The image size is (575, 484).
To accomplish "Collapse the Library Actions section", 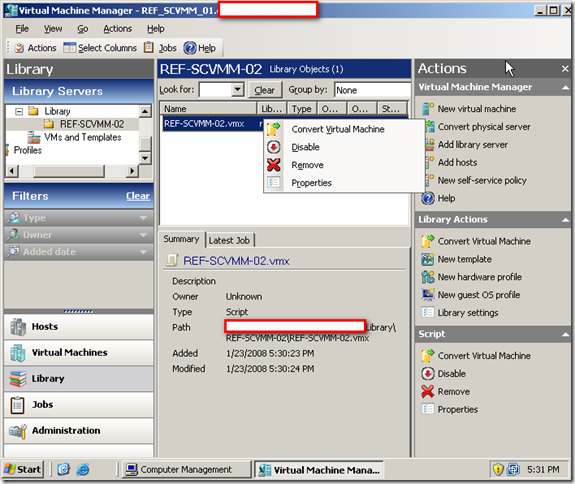I will [x=565, y=220].
